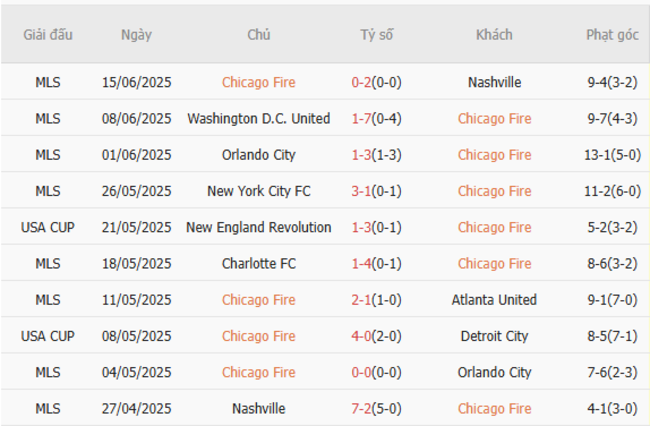Click the "Khách" away column header
This screenshot has height=426, width=650.
494,34
